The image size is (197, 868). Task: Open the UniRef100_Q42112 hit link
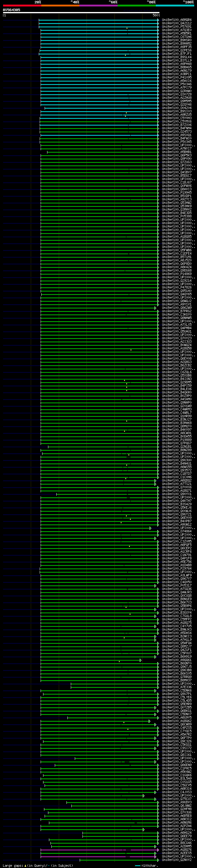click(x=177, y=23)
